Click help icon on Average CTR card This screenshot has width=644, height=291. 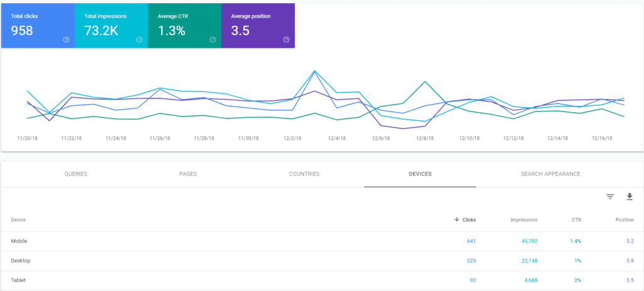213,39
